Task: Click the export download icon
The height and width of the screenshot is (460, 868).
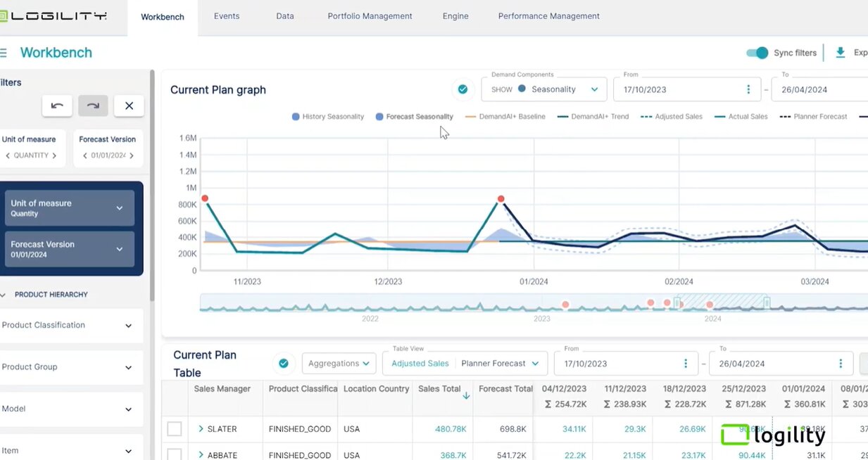Action: coord(840,53)
